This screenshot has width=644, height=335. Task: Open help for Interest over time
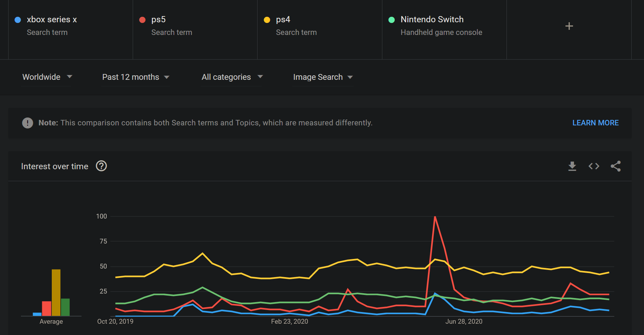(101, 166)
